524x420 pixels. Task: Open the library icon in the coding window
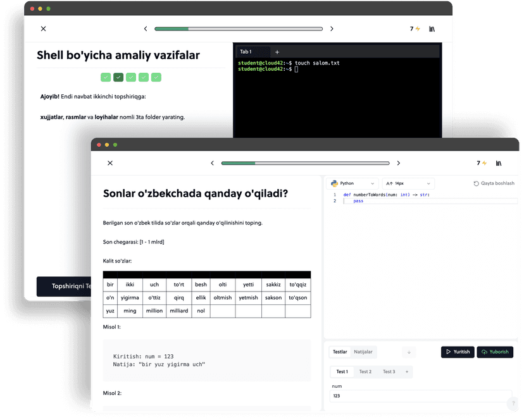(x=499, y=163)
